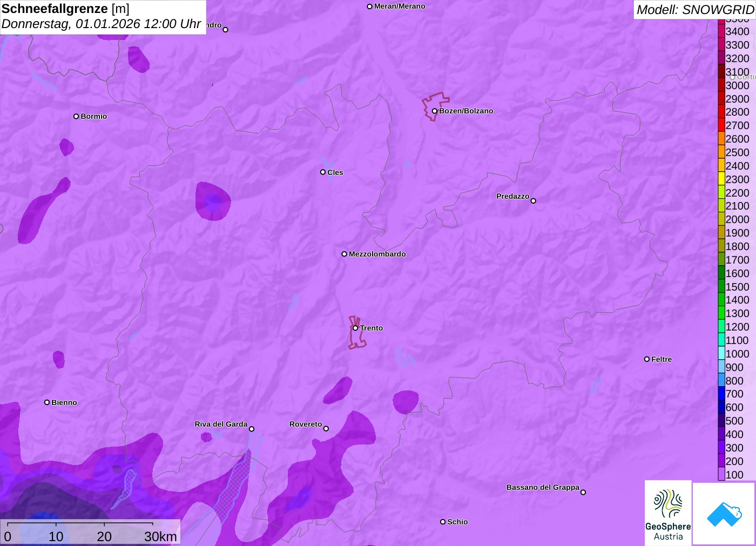
Task: Click the Trento city marker
Action: [355, 328]
